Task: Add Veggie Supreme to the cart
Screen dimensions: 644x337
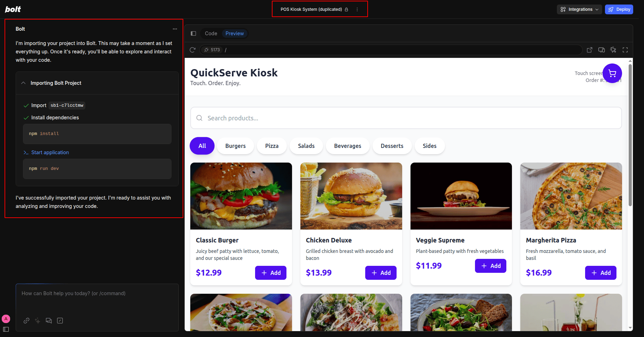Action: [x=491, y=266]
